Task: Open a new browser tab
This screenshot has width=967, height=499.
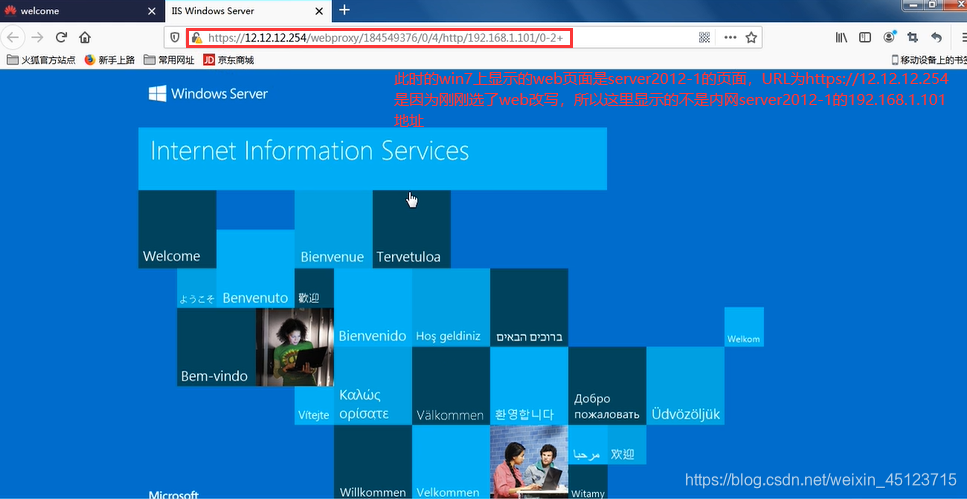Action: [345, 10]
